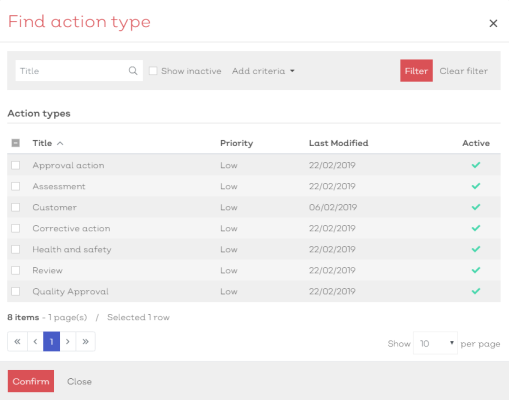Click the Clear filter link

point(464,71)
